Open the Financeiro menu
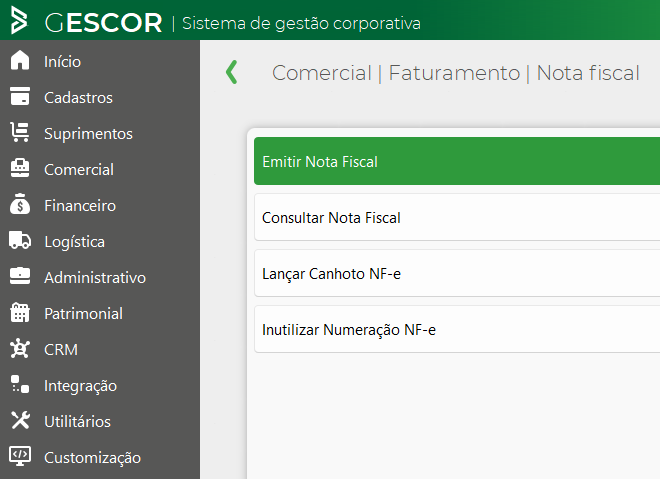This screenshot has width=660, height=479. pyautogui.click(x=80, y=206)
